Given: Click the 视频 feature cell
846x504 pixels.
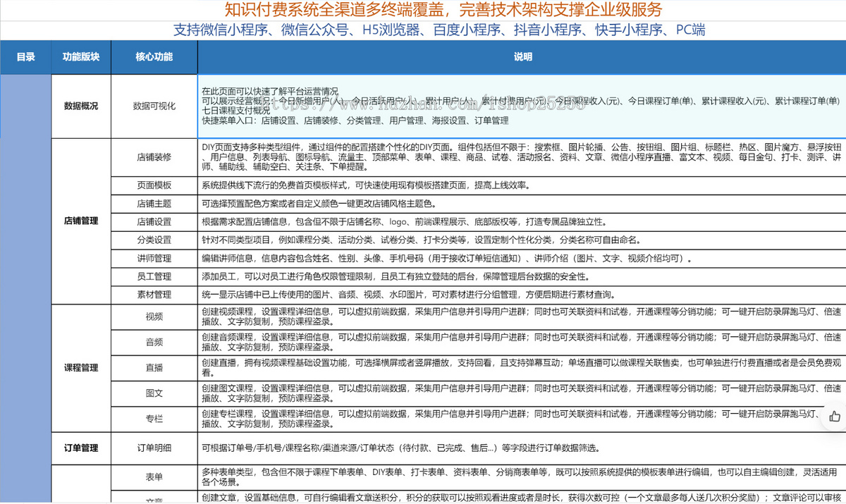Looking at the screenshot, I should click(154, 316).
